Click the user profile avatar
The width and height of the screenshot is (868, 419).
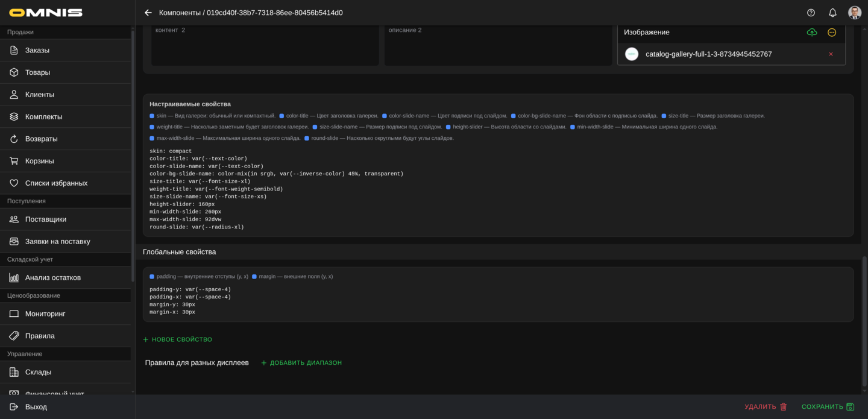[854, 13]
